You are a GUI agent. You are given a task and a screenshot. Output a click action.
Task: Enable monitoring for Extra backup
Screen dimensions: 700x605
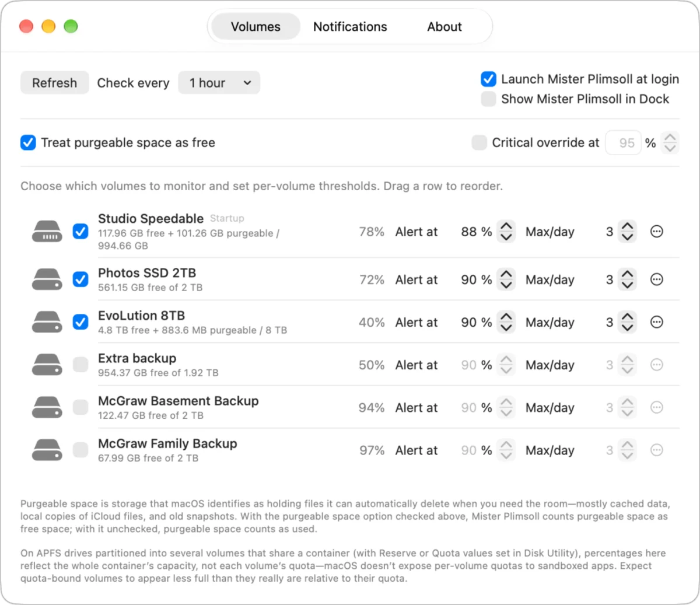click(x=80, y=365)
